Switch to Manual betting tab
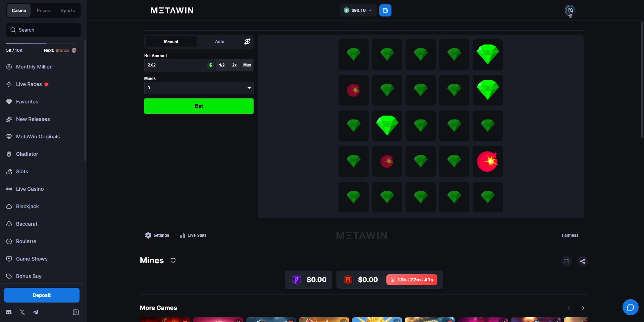The width and height of the screenshot is (644, 322). click(171, 42)
